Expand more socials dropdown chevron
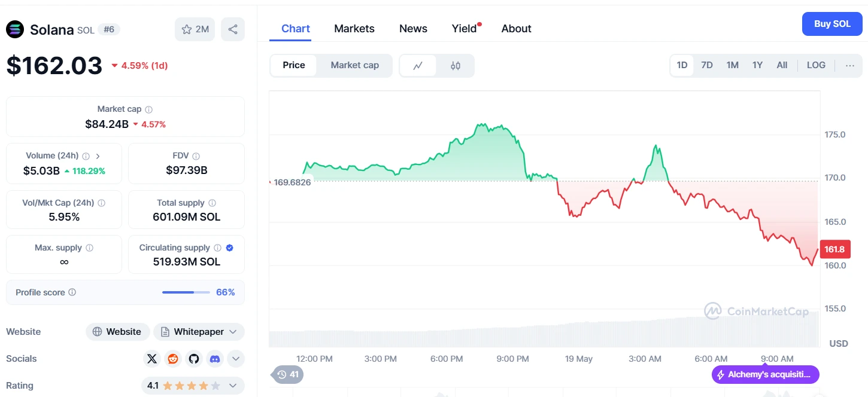Viewport: 868px width, 397px height. click(236, 359)
